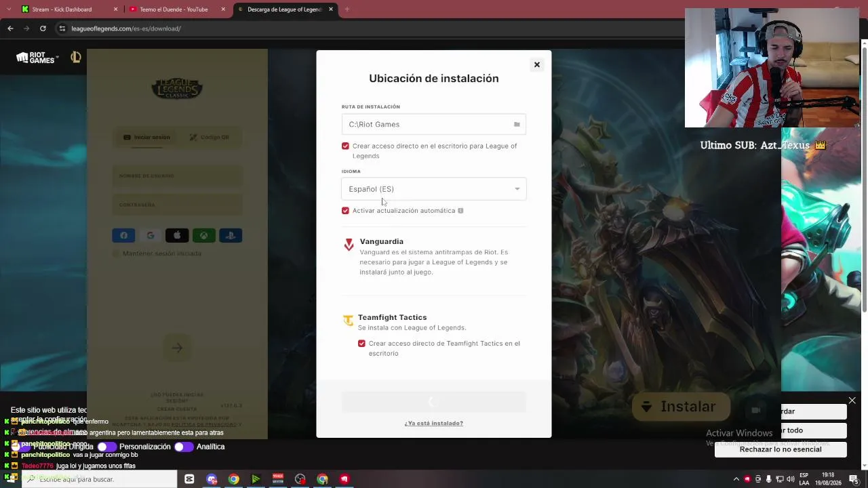This screenshot has height=488, width=868.
Task: Submit login with the arrow button
Action: click(177, 348)
